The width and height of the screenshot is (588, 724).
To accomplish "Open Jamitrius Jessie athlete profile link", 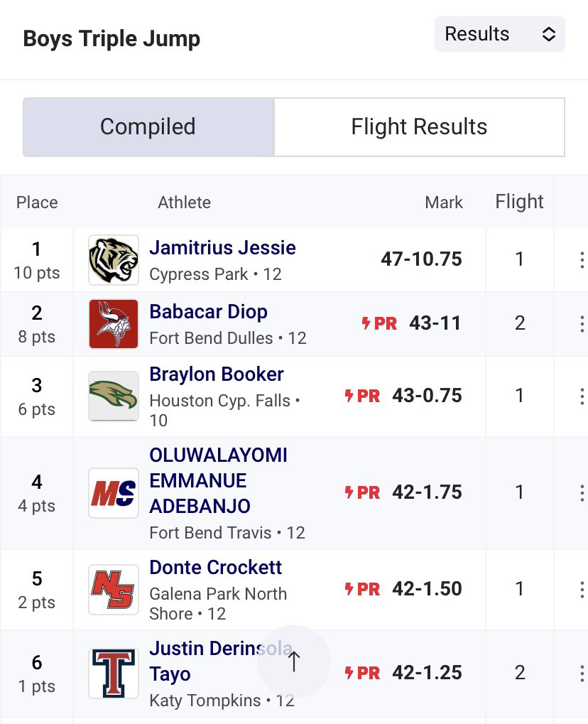I will (x=222, y=248).
